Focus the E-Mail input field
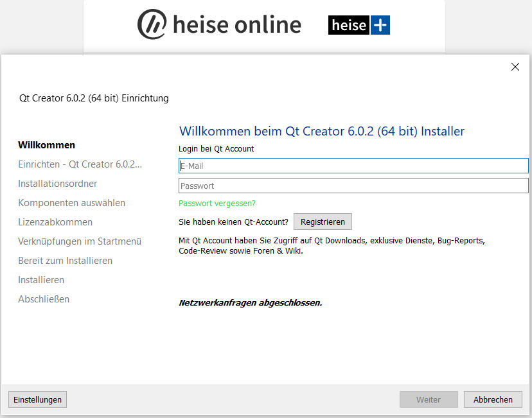This screenshot has height=418, width=532. [x=353, y=166]
